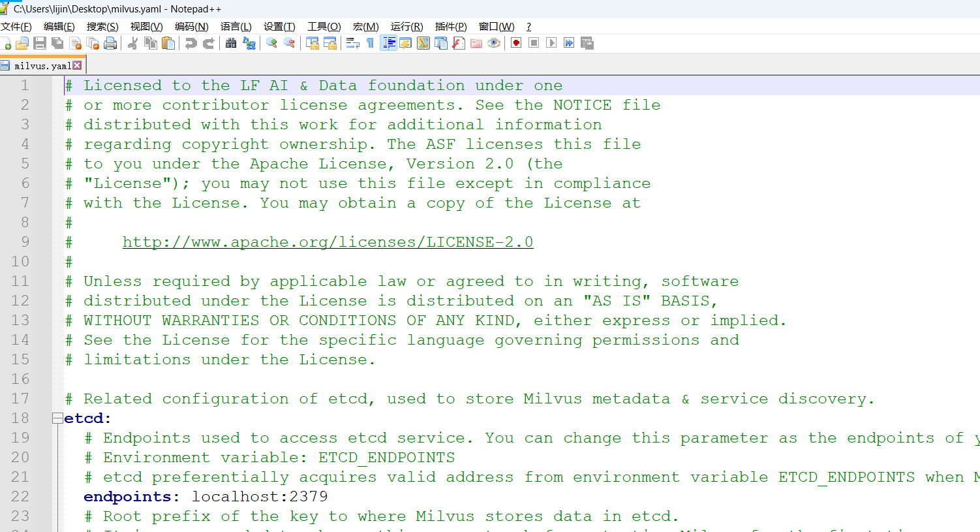Open the Function List panel icon
The width and height of the screenshot is (980, 532).
pos(459,43)
